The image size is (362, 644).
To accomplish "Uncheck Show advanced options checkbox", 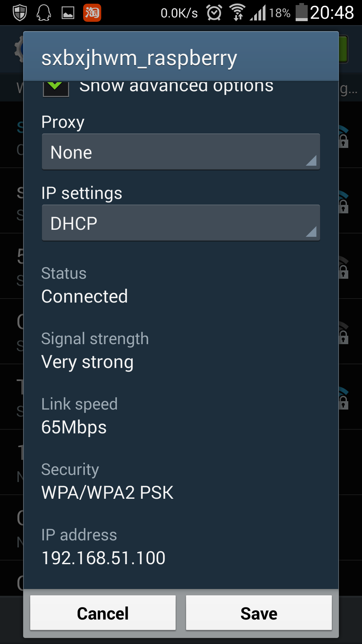I will coord(56,88).
